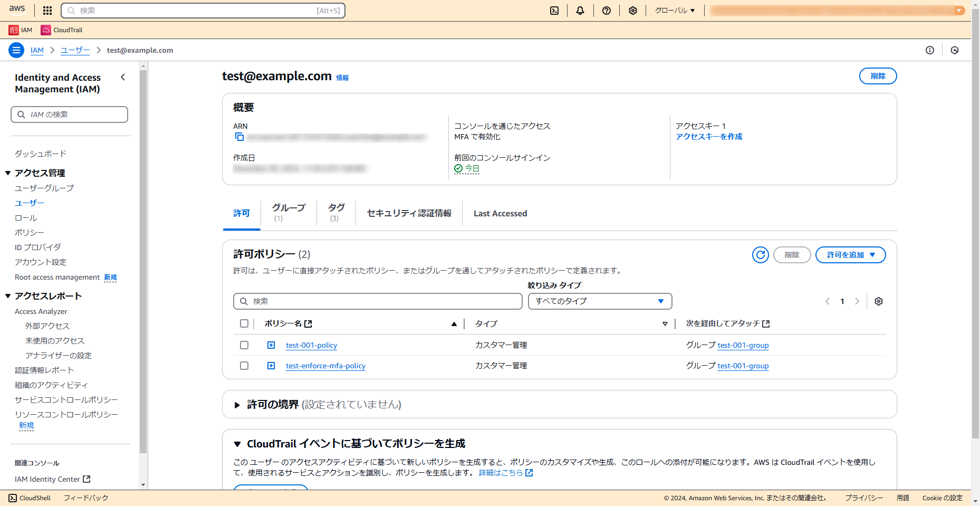This screenshot has height=506, width=980.
Task: Go to the users breadcrumb
Action: (x=75, y=50)
